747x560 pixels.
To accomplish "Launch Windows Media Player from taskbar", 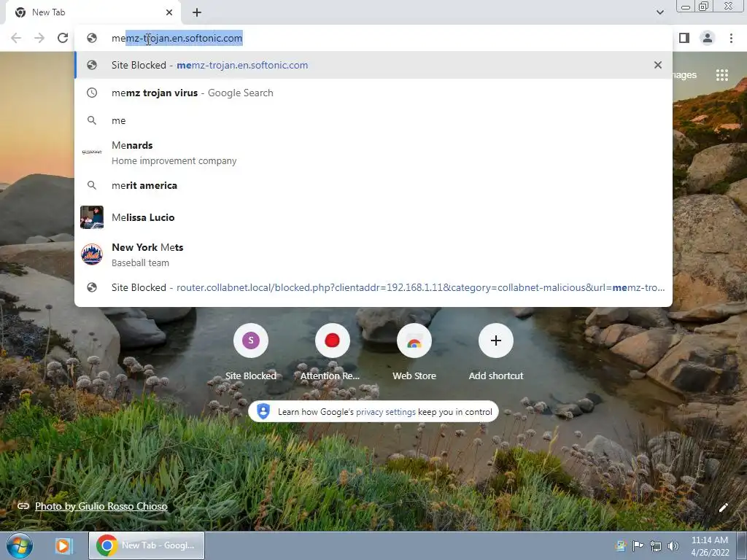I will coord(63,545).
